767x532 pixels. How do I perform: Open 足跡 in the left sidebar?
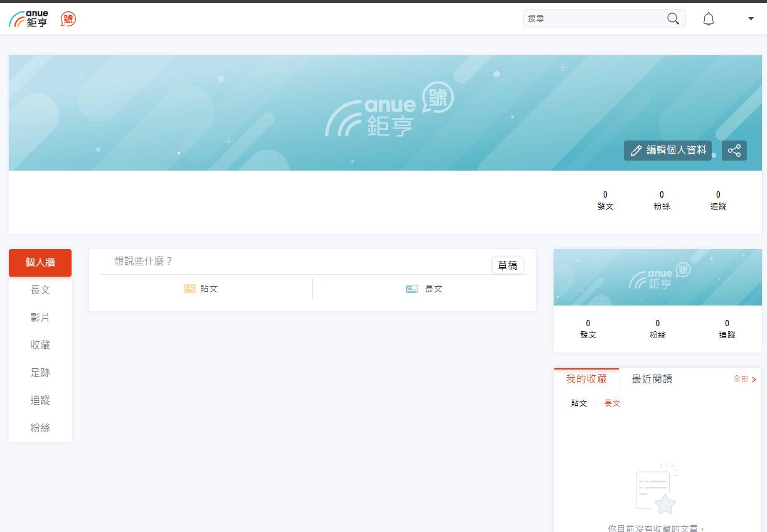point(40,373)
